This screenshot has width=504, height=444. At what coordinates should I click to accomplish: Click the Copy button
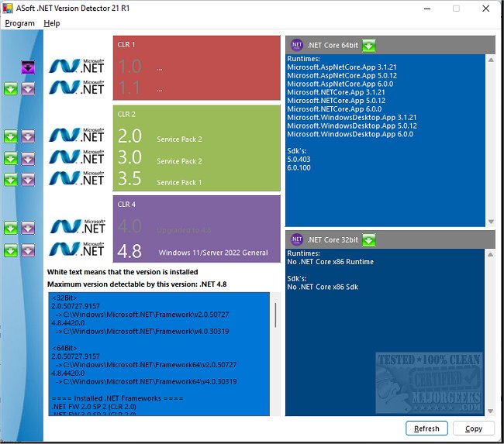pyautogui.click(x=474, y=429)
